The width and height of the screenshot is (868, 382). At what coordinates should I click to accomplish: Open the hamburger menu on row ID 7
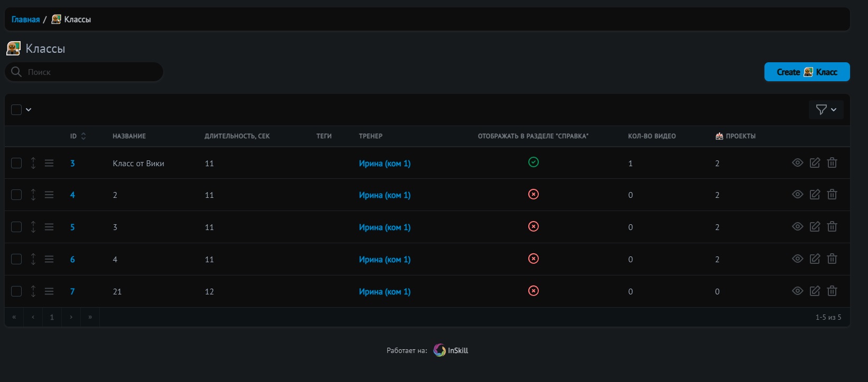click(x=49, y=291)
